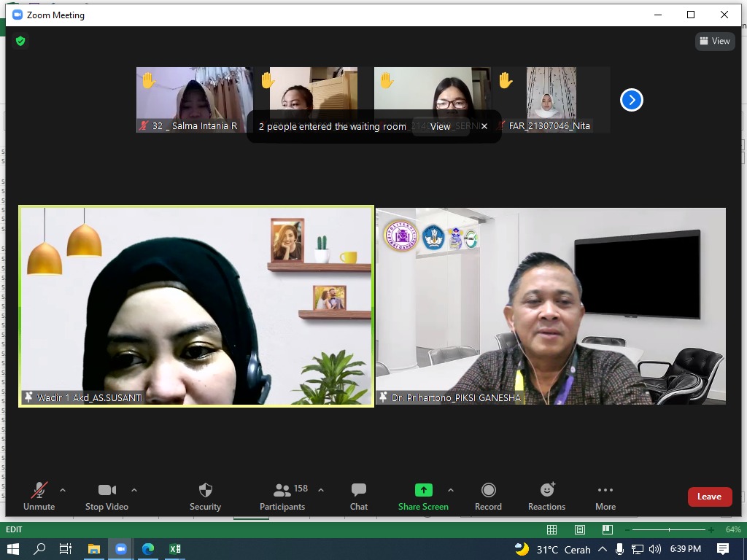Image resolution: width=747 pixels, height=560 pixels.
Task: Click View in waiting room notification
Action: coord(440,126)
